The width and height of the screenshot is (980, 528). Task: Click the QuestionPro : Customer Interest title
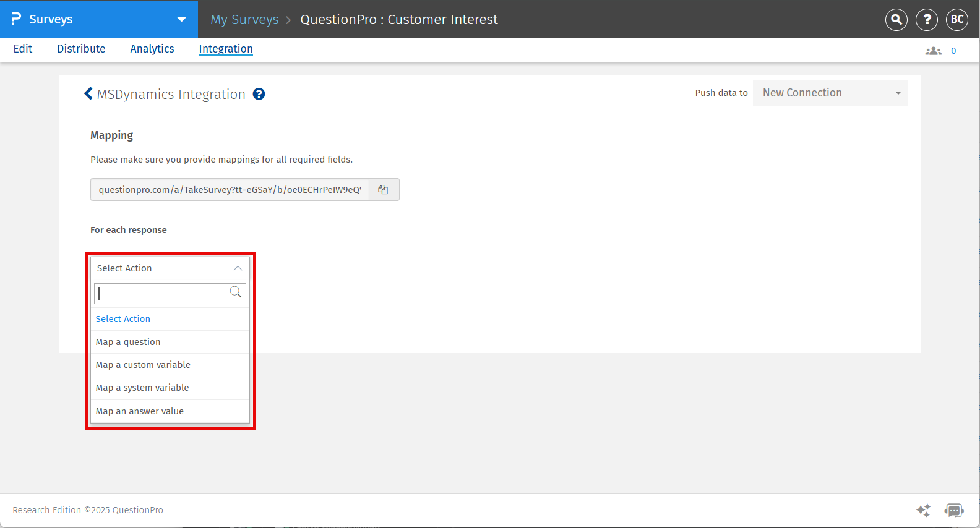(399, 20)
